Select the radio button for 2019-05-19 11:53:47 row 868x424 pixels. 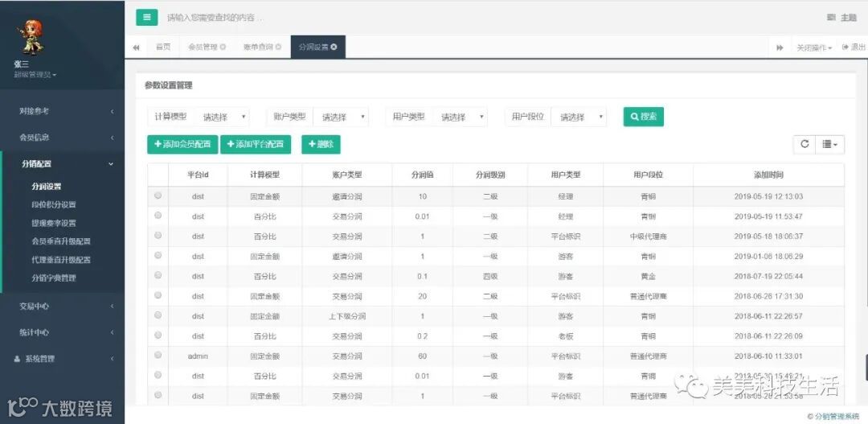pyautogui.click(x=158, y=215)
